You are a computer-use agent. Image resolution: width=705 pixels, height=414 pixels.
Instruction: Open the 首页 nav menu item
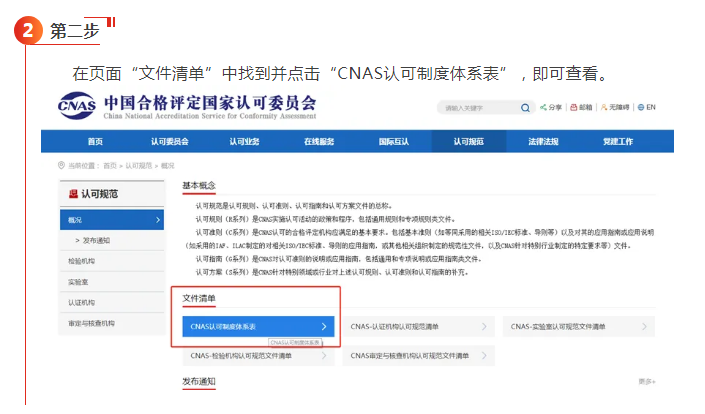(95, 142)
